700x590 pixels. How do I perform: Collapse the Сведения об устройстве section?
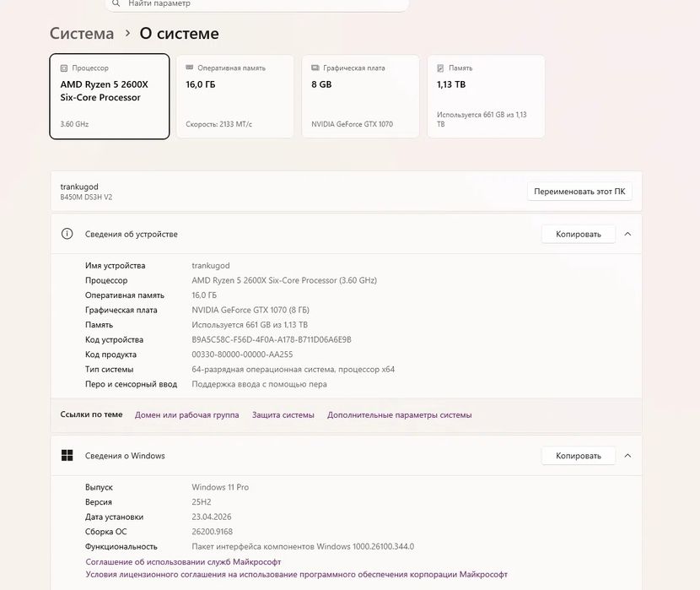(x=627, y=234)
